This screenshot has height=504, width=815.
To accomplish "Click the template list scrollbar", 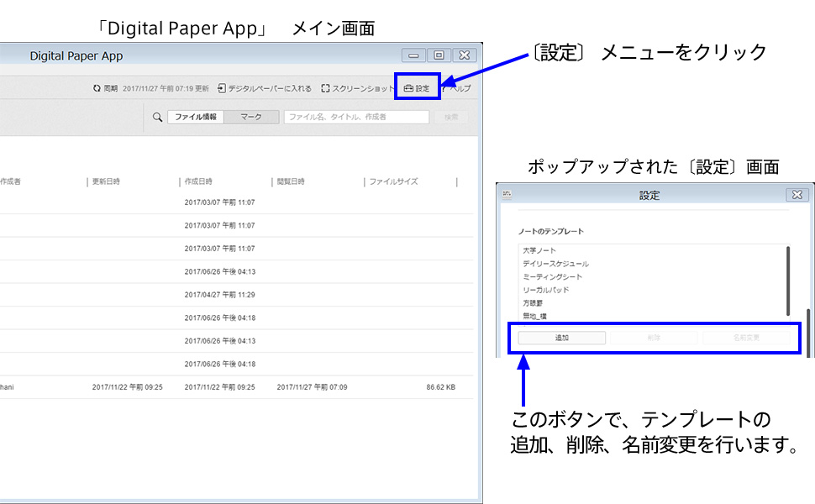I will tap(788, 280).
